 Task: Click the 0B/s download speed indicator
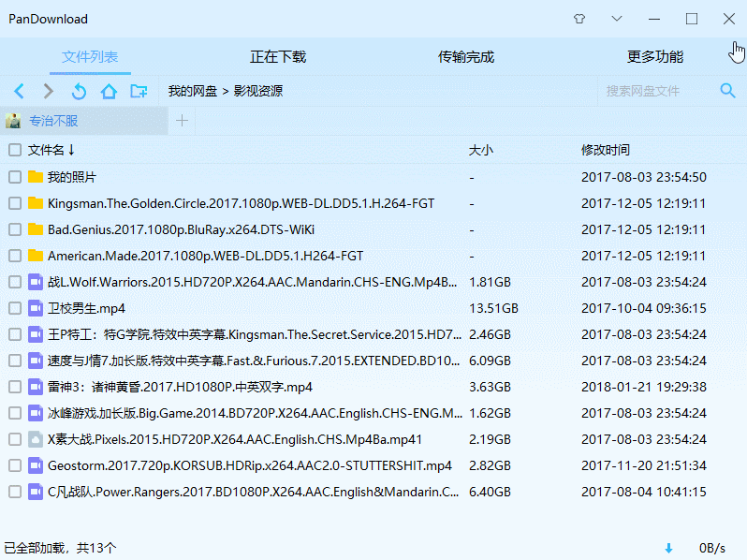tap(712, 549)
